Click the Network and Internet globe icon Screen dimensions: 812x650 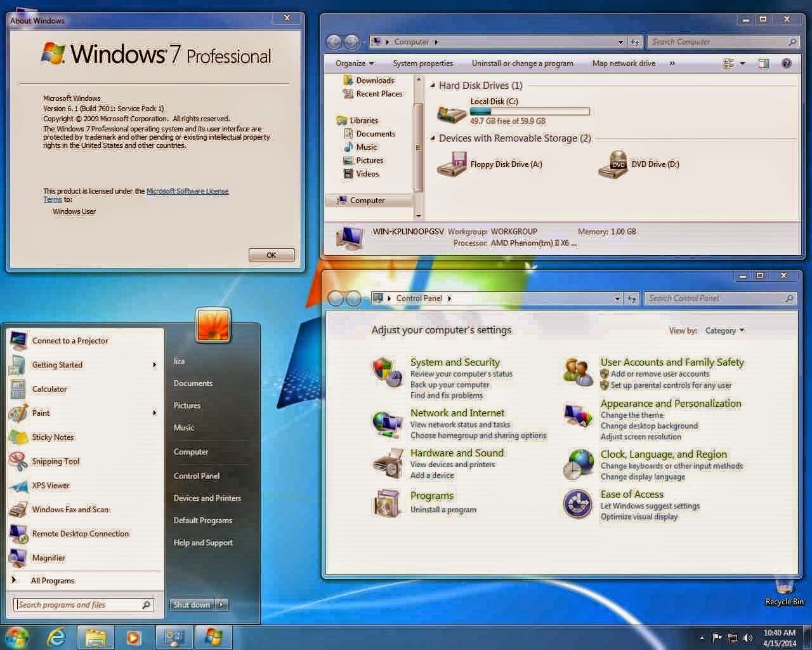388,424
